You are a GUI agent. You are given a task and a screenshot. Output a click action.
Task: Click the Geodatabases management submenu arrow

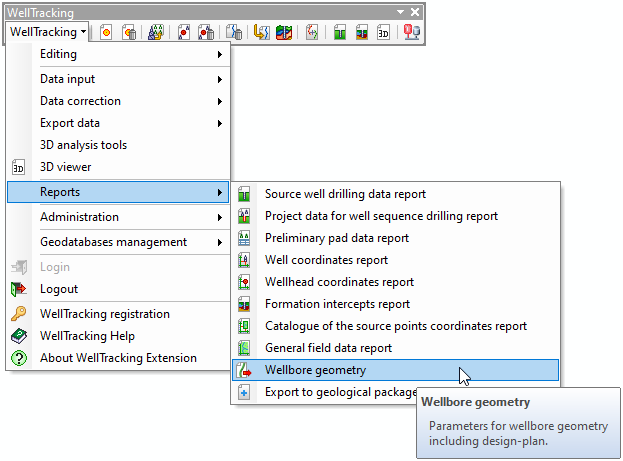click(x=220, y=242)
